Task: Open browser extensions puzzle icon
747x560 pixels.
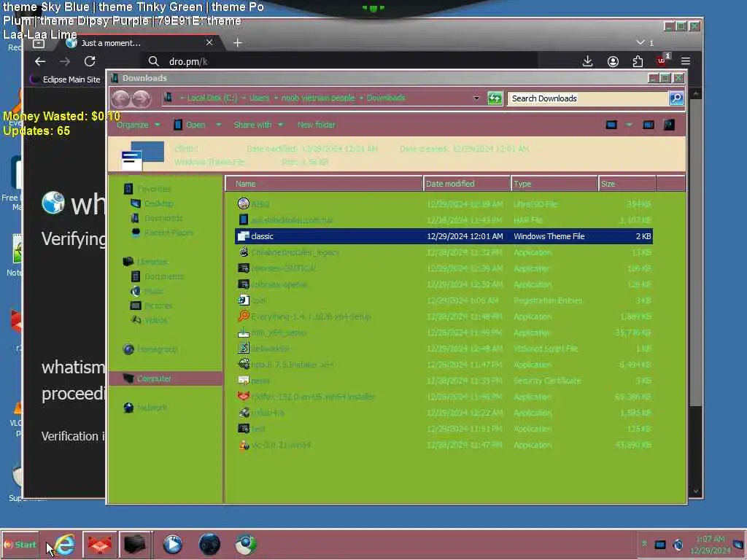Action: [638, 61]
